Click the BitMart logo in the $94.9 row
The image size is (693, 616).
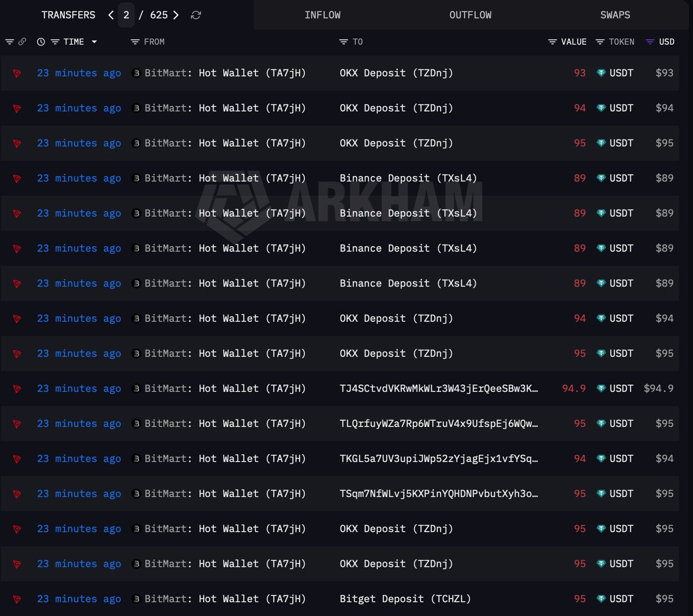pos(136,388)
